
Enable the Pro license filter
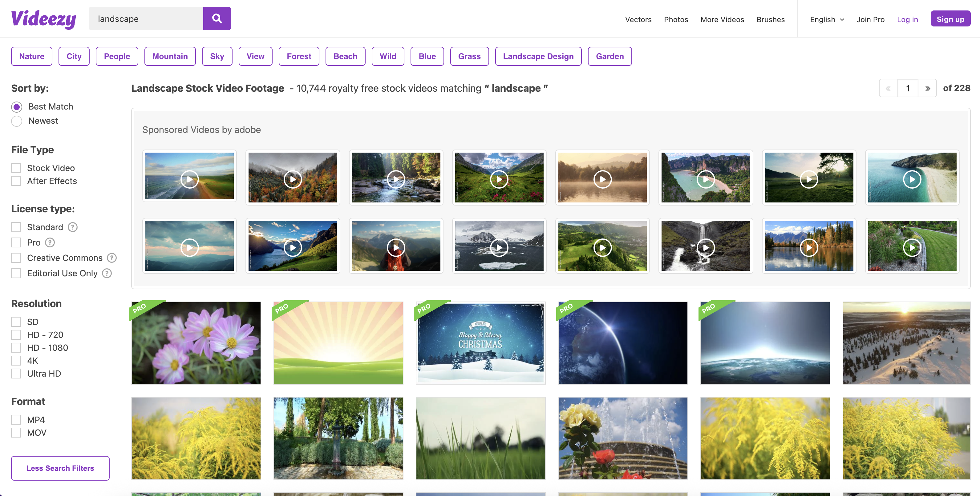[x=16, y=242]
